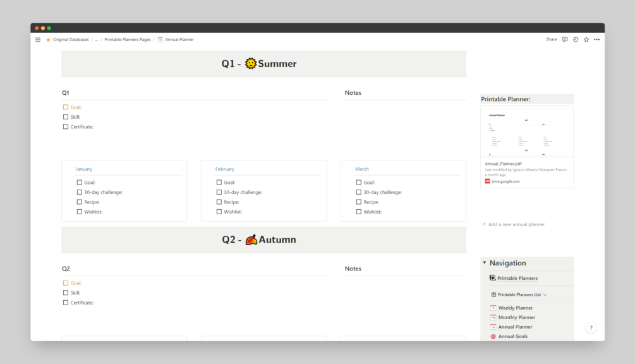Viewport: 635px width, 364px height.
Task: Click the Weekly Planner calendar icon
Action: click(x=493, y=308)
